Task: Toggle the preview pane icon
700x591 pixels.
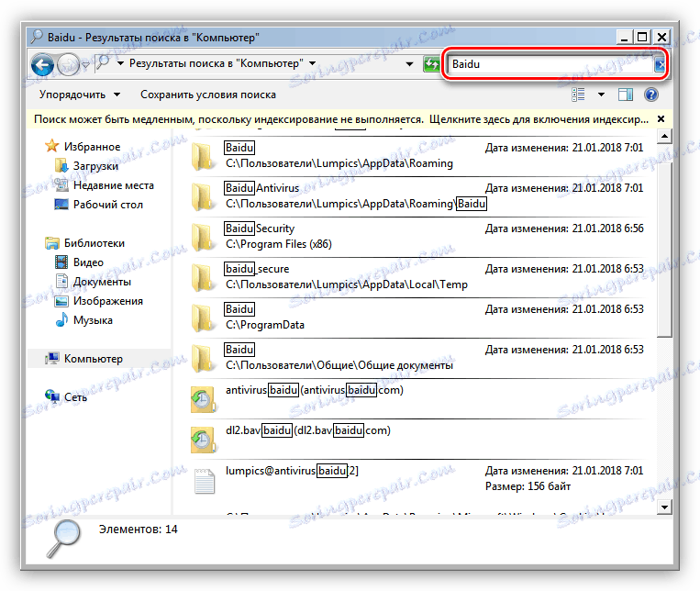Action: 626,95
